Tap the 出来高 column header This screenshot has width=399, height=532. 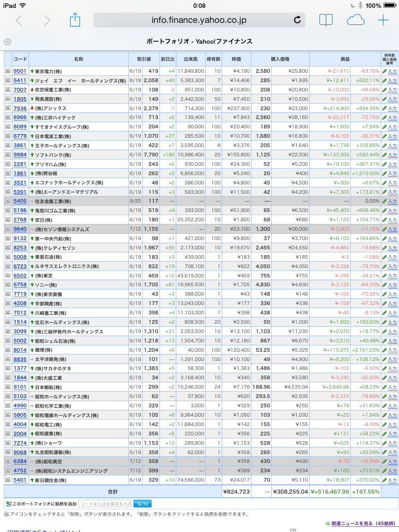190,59
